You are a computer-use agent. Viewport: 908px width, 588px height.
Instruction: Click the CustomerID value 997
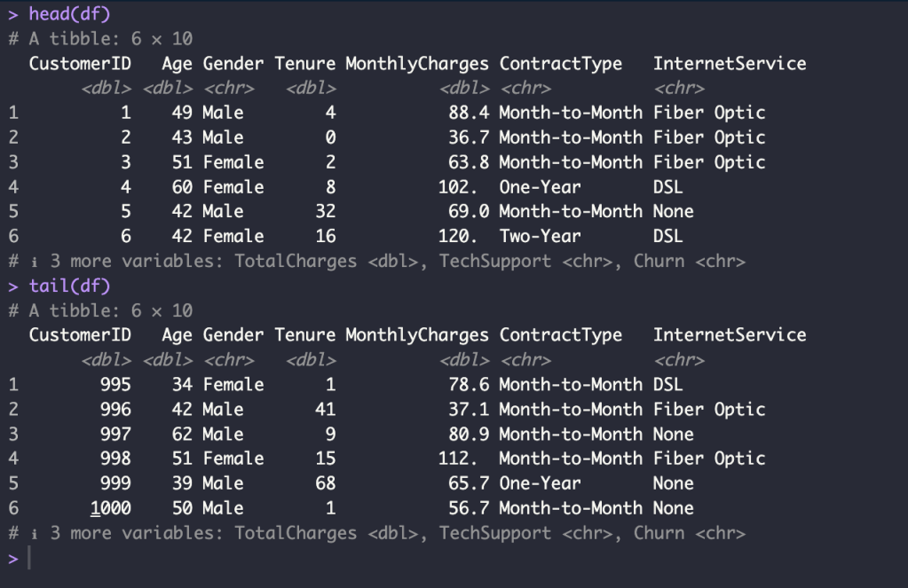tap(114, 434)
